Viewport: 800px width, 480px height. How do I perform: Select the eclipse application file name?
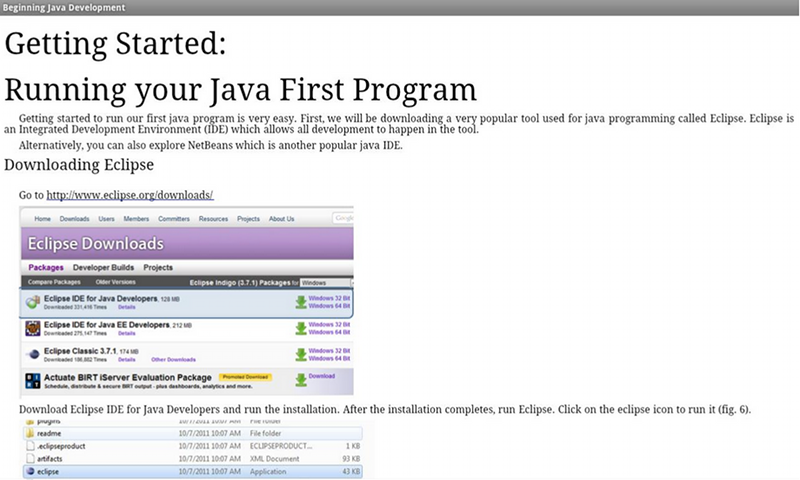pos(48,471)
